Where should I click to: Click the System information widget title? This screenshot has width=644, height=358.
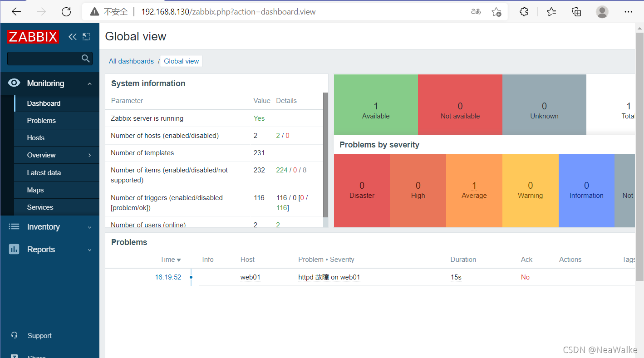pyautogui.click(x=148, y=83)
